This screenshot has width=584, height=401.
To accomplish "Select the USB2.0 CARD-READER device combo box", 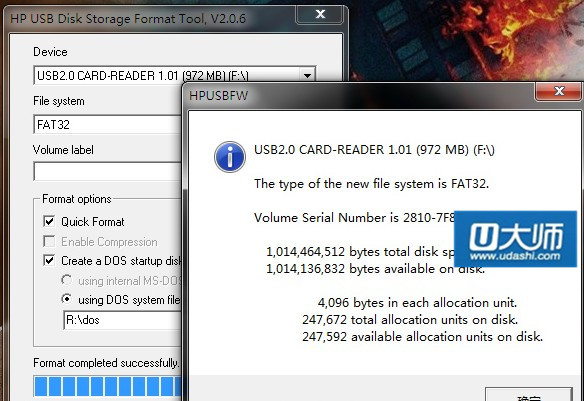I will [x=174, y=75].
